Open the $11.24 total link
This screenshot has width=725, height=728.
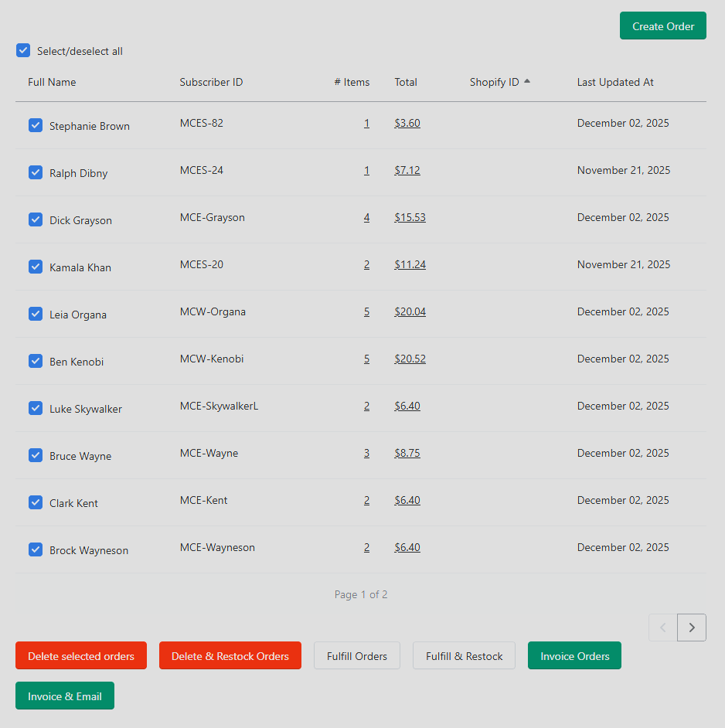(410, 264)
